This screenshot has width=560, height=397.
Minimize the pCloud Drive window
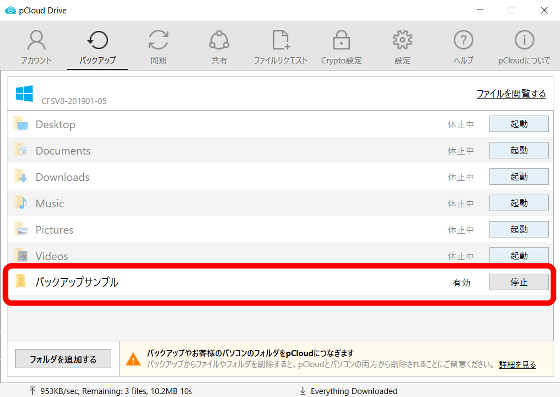480,10
